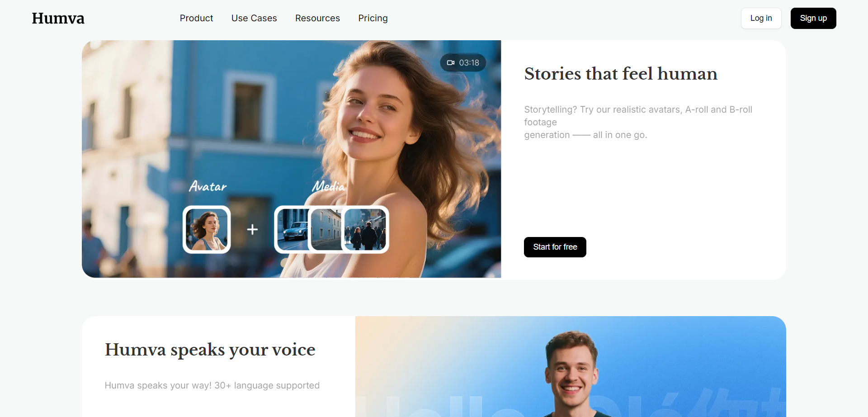Click the video camera icon beside 03:18
Viewport: 868px width, 417px height.
tap(451, 63)
